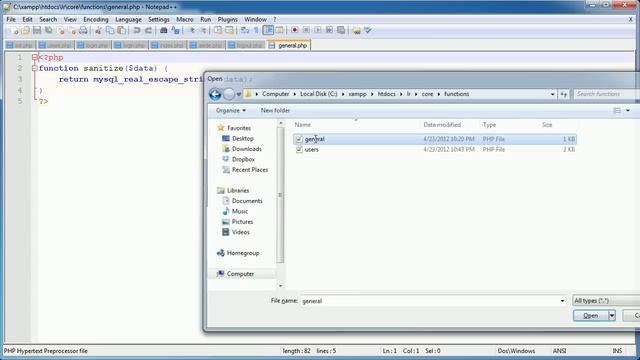Select Documents under Libraries
Screen dimensions: 640x360
pyautogui.click(x=242, y=201)
